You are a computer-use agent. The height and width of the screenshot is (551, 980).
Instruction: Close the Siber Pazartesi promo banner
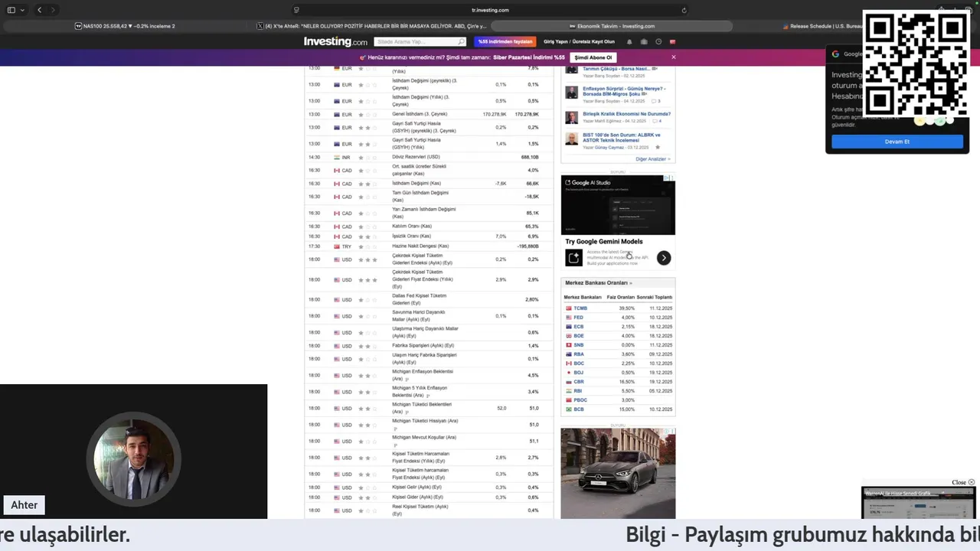point(674,57)
